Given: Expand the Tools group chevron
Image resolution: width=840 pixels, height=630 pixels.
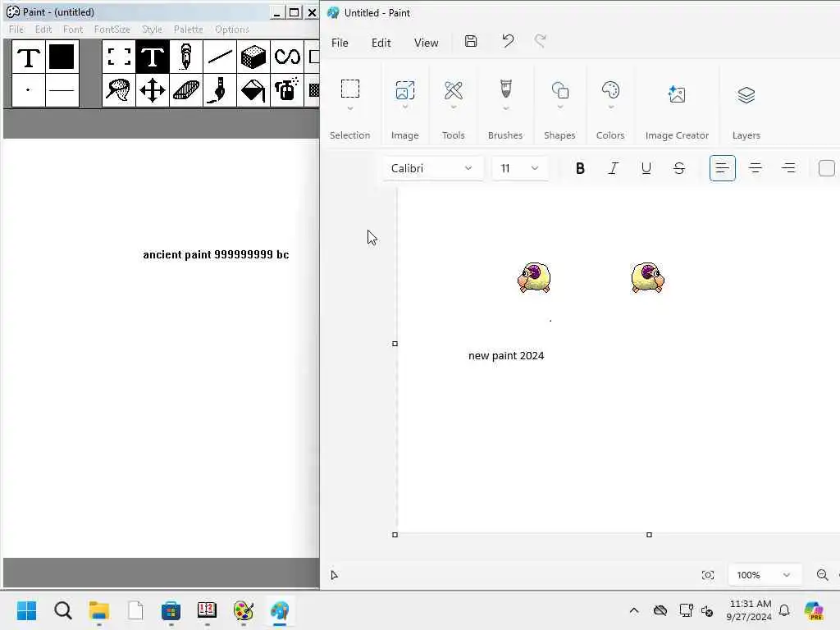Looking at the screenshot, I should [x=453, y=107].
